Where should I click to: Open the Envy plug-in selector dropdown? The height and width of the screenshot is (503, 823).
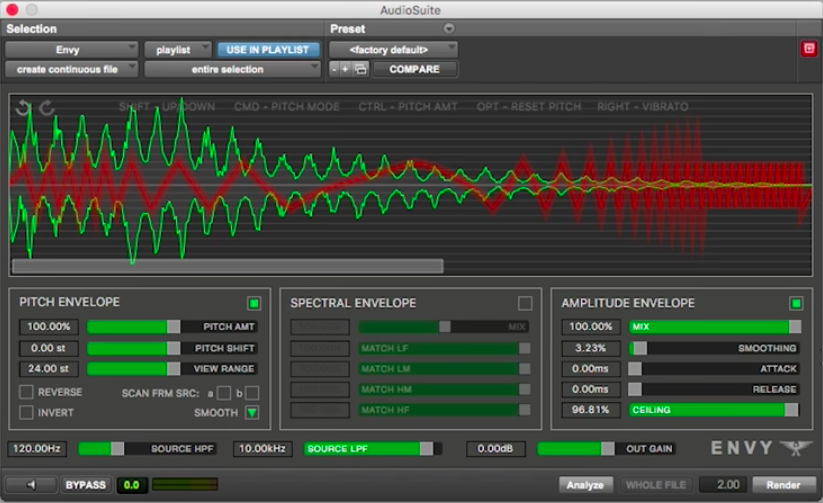[x=71, y=49]
